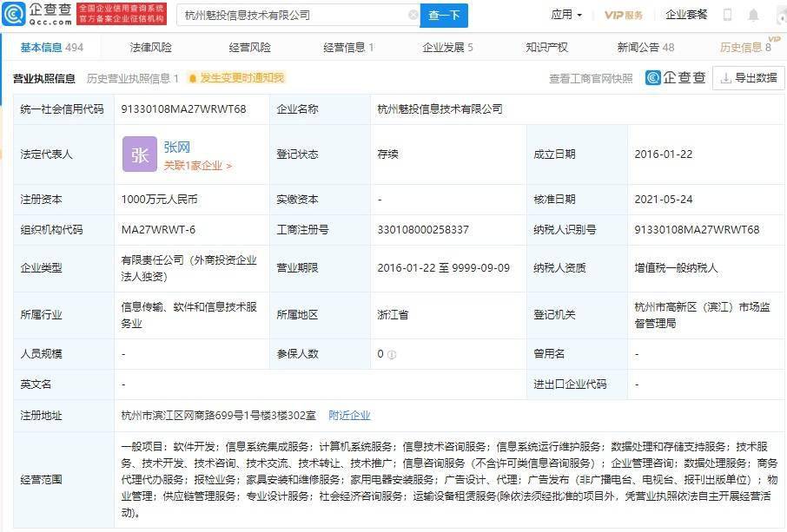Switch to the 企业发展 tab
The image size is (787, 532).
click(x=447, y=48)
